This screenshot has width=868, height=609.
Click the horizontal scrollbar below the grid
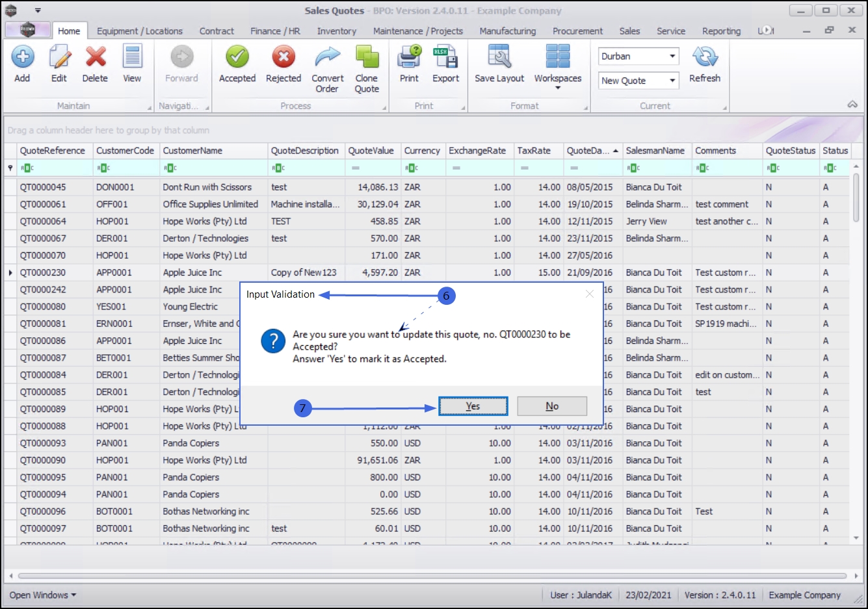(433, 576)
